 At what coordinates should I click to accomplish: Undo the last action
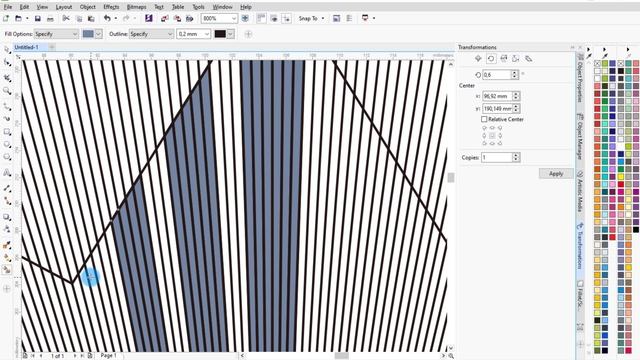coord(107,18)
